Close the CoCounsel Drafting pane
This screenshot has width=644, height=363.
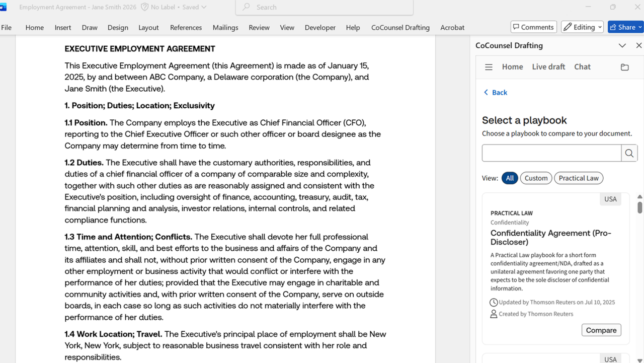[x=638, y=45]
